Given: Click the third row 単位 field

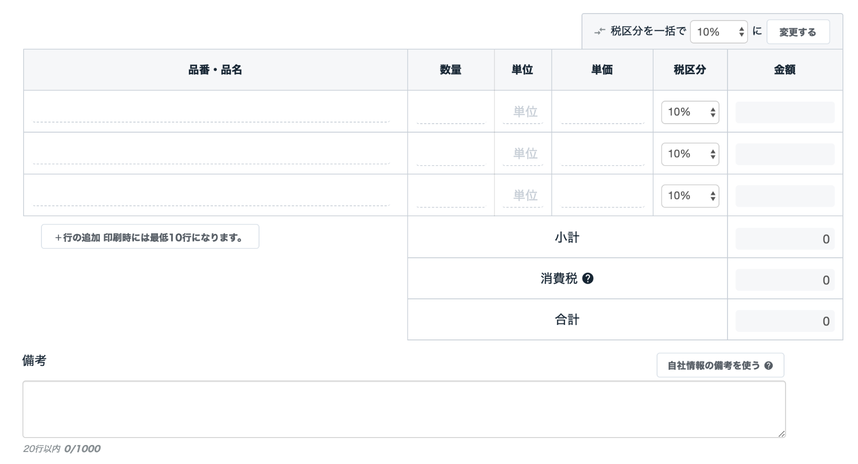Looking at the screenshot, I should point(523,196).
